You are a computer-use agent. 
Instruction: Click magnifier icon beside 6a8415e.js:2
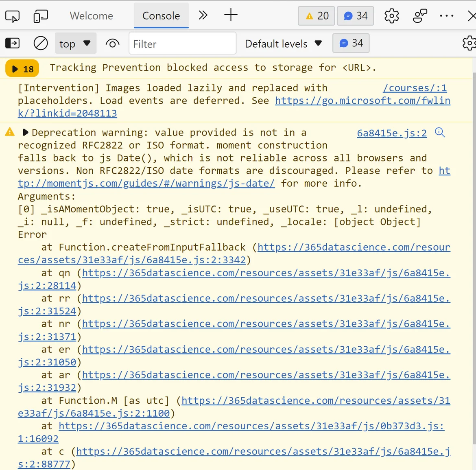coord(440,133)
